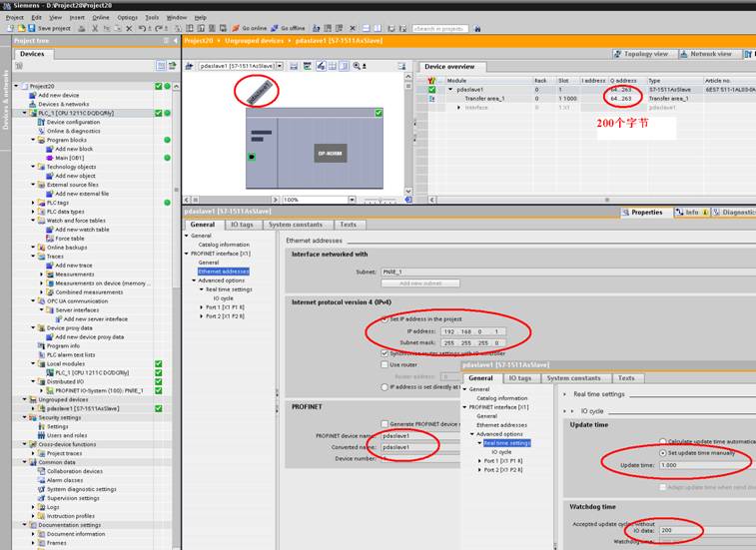
Task: Click the Delete X icon beside paste
Action: point(129,28)
